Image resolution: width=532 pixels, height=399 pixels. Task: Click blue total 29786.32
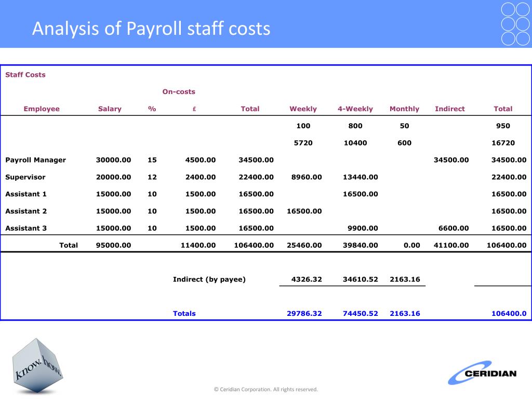pos(304,313)
